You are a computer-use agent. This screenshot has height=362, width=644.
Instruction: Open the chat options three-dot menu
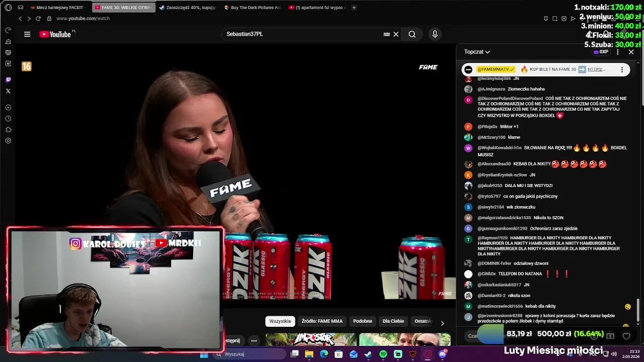pos(618,52)
